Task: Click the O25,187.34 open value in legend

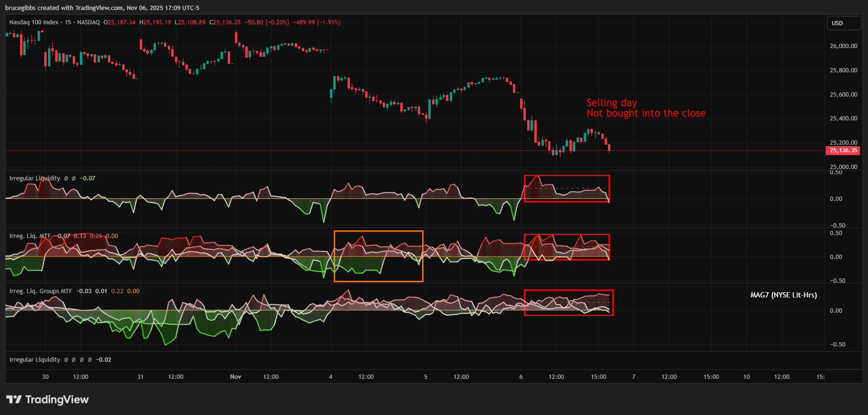Action: pyautogui.click(x=120, y=22)
